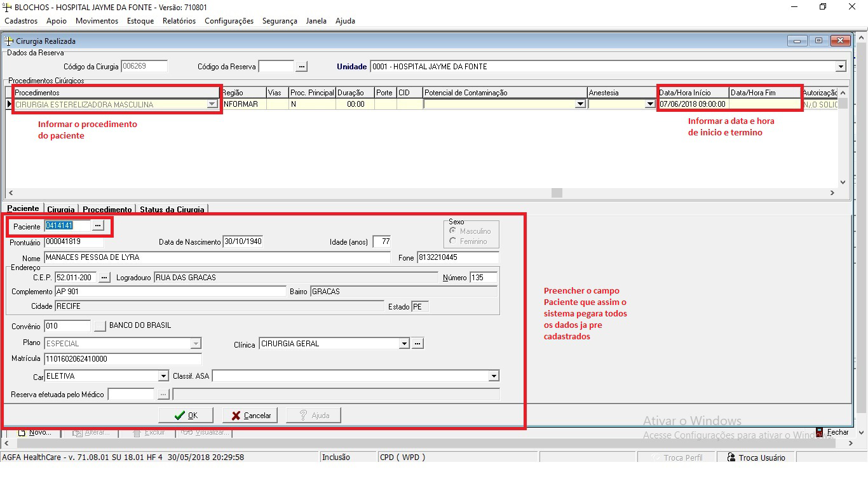Click the Data de Nascimento field
Screen dimensions: 868x488
(243, 242)
